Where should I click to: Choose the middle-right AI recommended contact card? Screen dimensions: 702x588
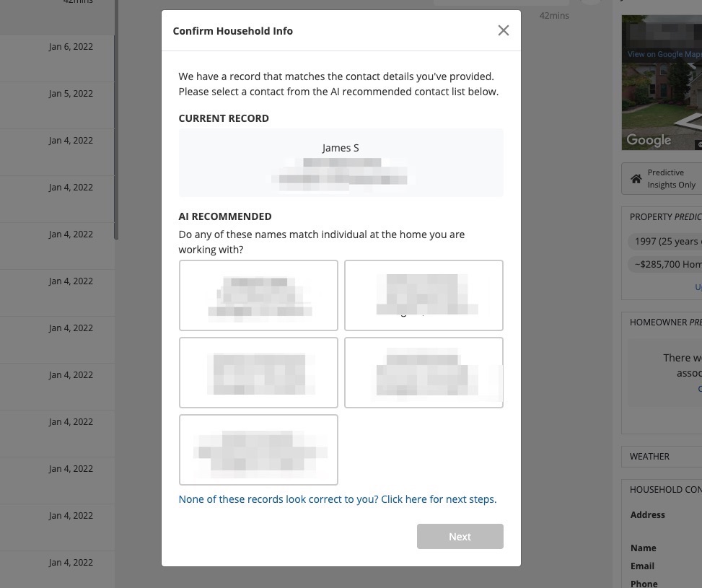[x=424, y=372]
